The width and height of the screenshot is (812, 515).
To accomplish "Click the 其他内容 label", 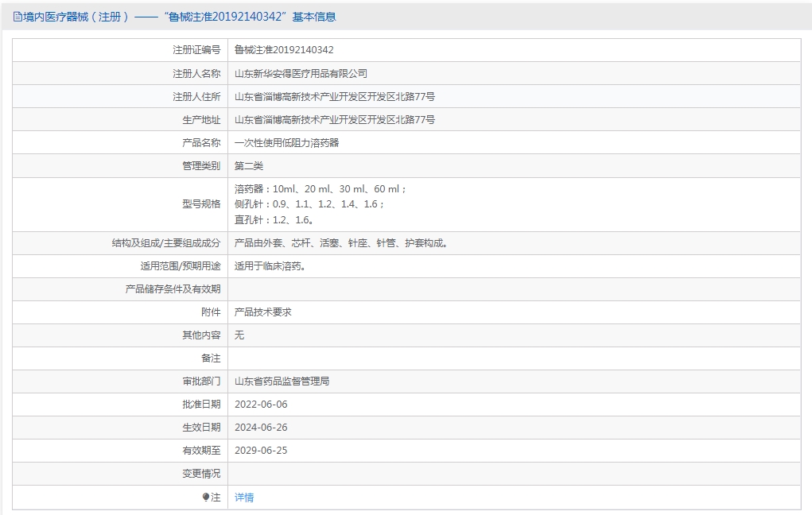I will coord(201,335).
